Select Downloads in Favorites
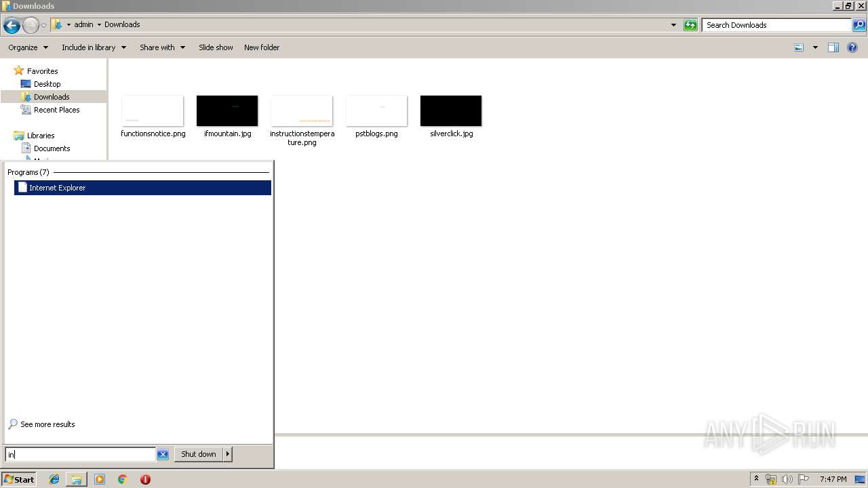This screenshot has width=868, height=488. pyautogui.click(x=52, y=97)
